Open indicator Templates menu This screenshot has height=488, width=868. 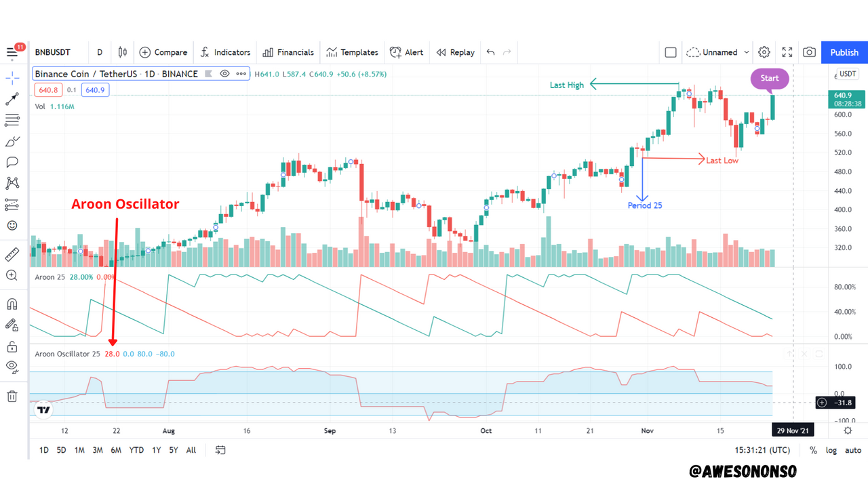[x=352, y=52]
